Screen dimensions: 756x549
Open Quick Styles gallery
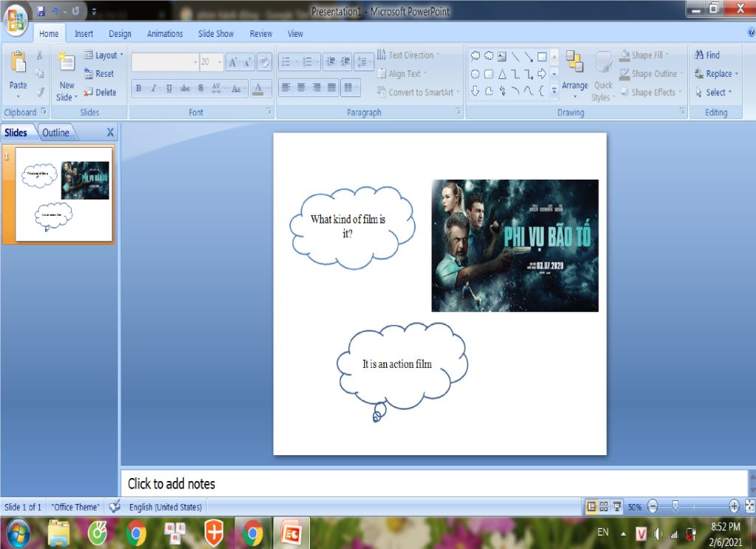click(603, 76)
